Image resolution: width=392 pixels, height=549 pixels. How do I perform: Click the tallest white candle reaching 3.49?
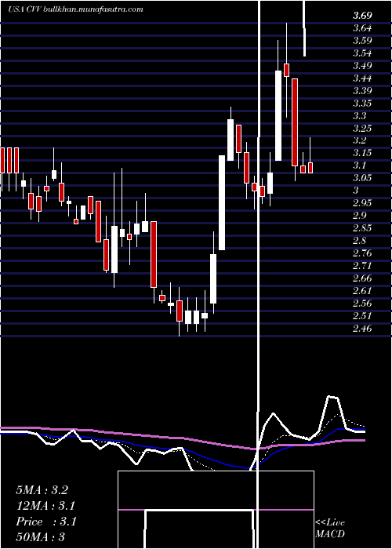(x=278, y=115)
